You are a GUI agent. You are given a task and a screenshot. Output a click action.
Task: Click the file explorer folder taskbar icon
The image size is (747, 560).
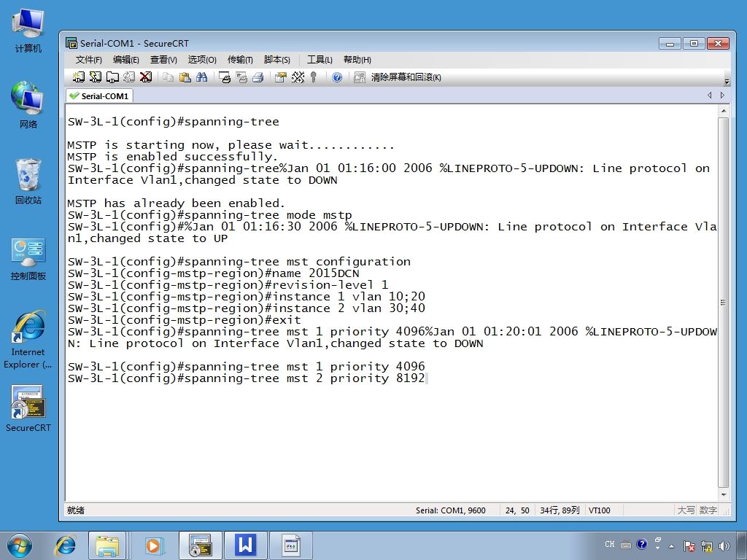tap(107, 545)
